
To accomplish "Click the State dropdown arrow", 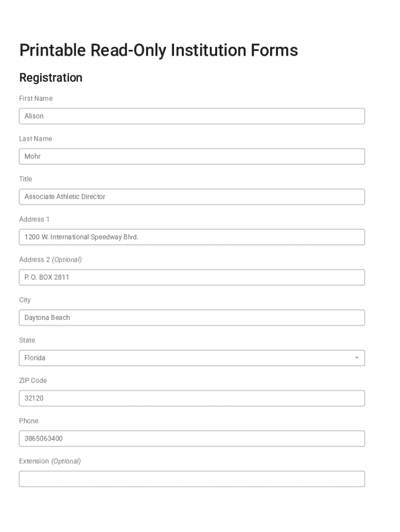I will point(356,357).
